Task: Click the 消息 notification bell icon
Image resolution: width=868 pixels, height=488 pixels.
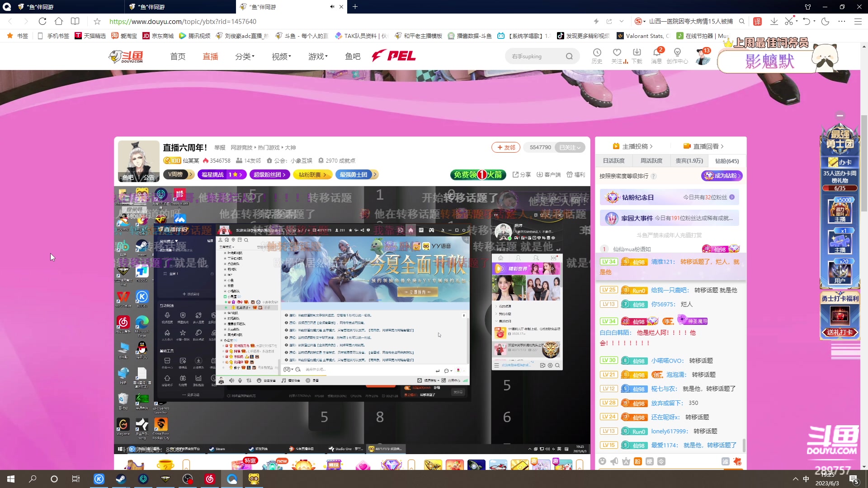Action: point(656,52)
